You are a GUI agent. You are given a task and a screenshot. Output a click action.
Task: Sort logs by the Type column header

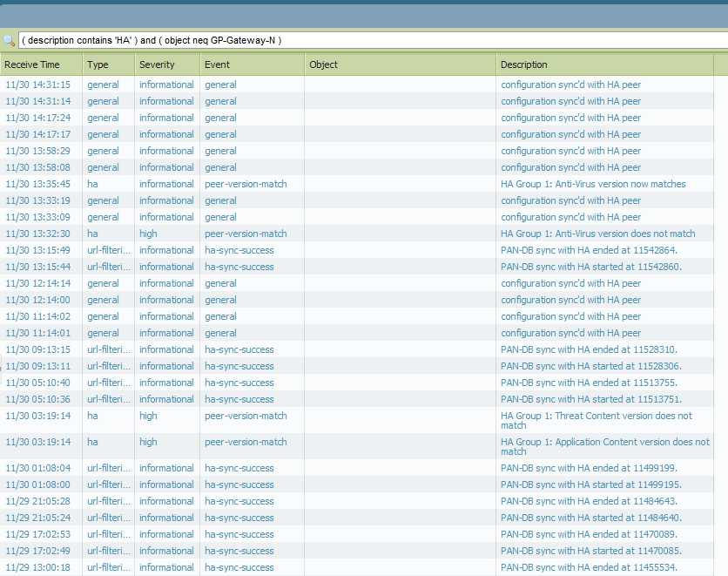tap(98, 64)
